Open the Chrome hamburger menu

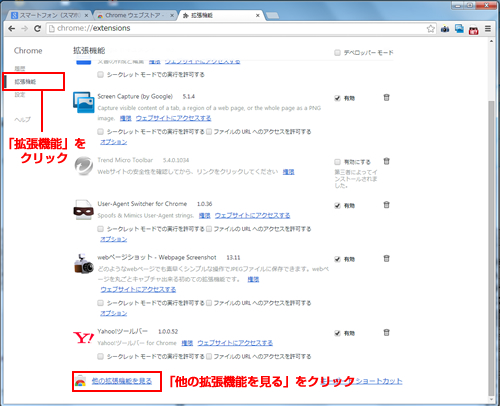coord(488,29)
